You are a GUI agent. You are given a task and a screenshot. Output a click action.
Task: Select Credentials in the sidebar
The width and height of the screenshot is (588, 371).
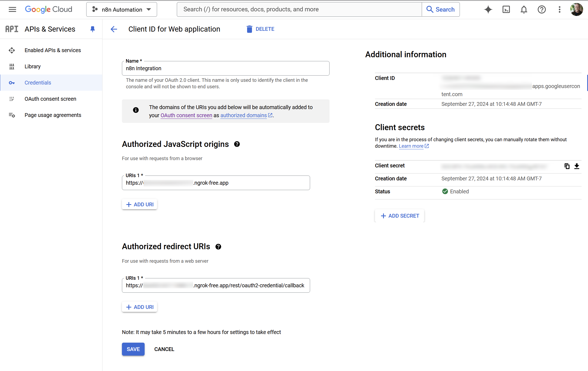pos(51,83)
